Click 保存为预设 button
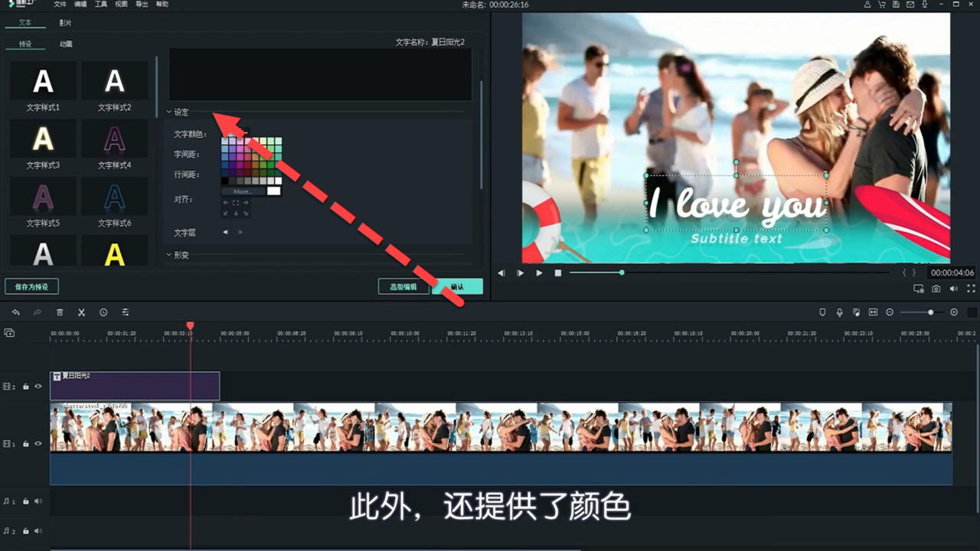The height and width of the screenshot is (551, 980). [x=31, y=287]
